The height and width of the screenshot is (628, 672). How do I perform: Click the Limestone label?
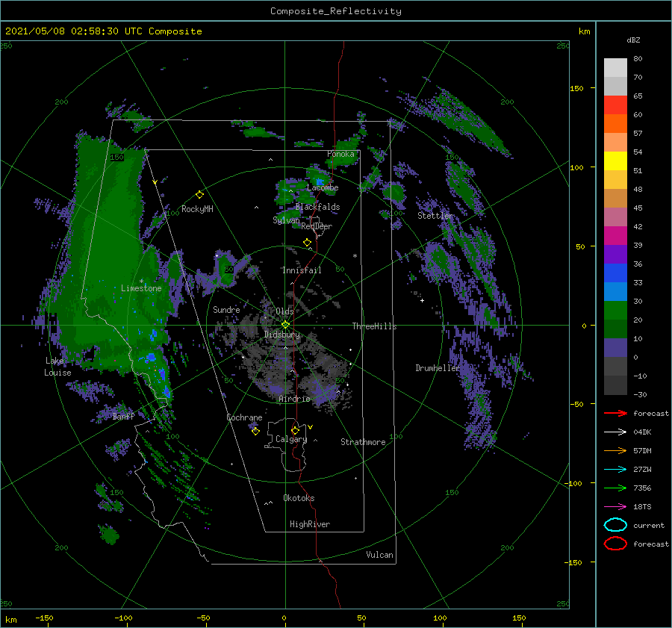tap(141, 288)
